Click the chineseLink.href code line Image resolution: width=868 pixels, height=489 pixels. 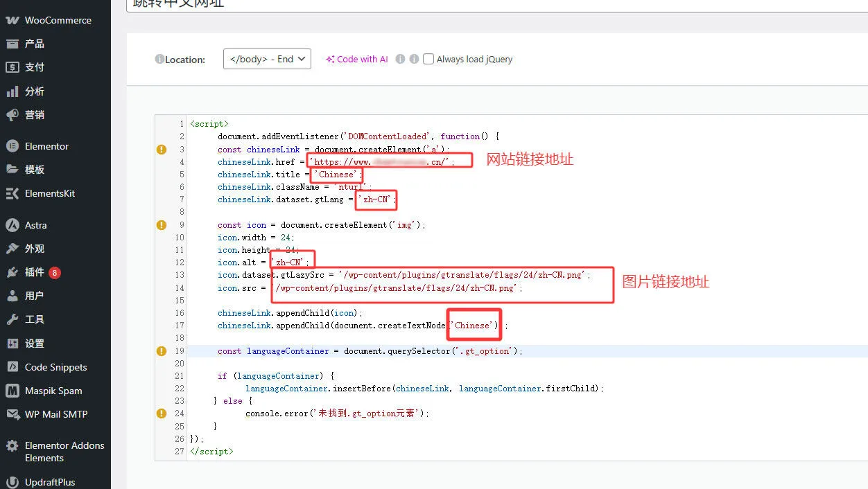336,162
